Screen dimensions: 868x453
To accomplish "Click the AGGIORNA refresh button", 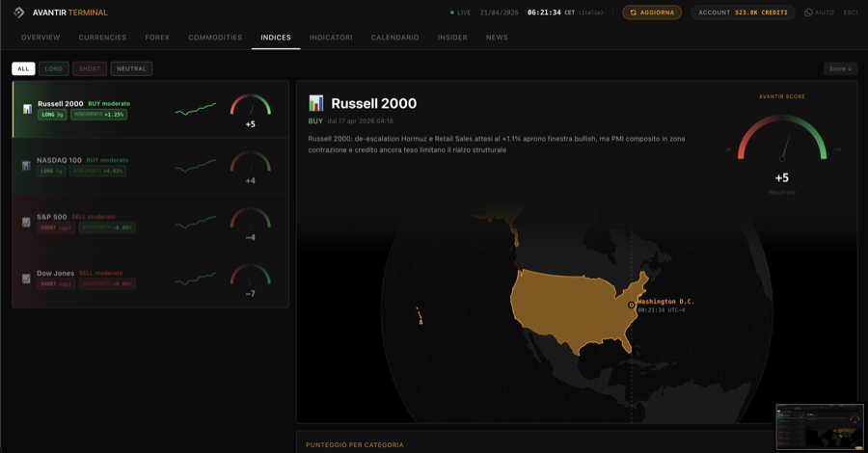I will pyautogui.click(x=652, y=13).
